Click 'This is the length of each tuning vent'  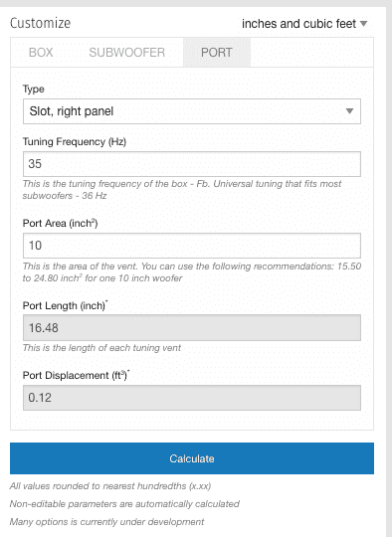[101, 348]
